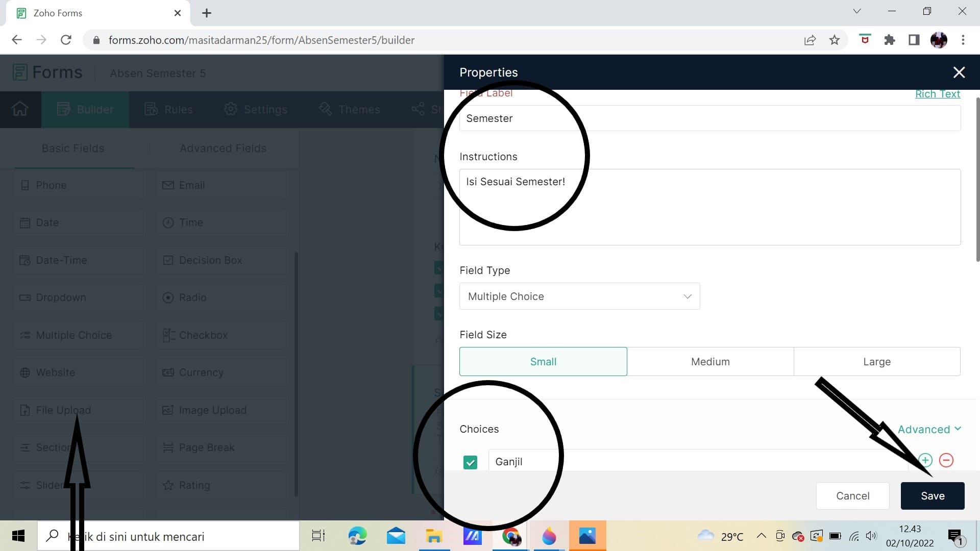Switch to the Builder tab
Screen dimensions: 980x551
point(85,110)
